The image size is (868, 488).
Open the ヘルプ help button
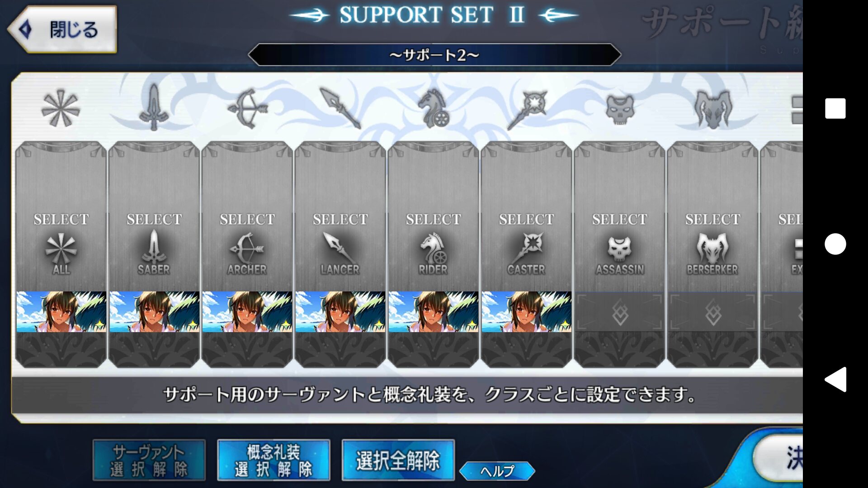pyautogui.click(x=497, y=471)
